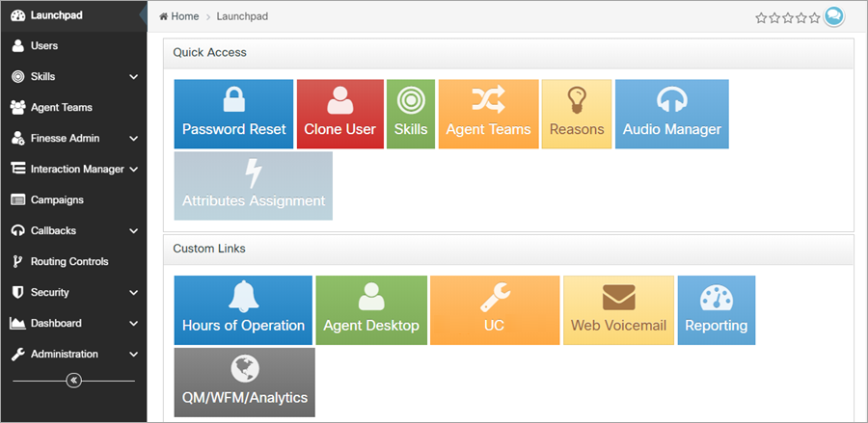Open the Attributes Assignment lightning tile
868x423 pixels.
click(x=254, y=186)
